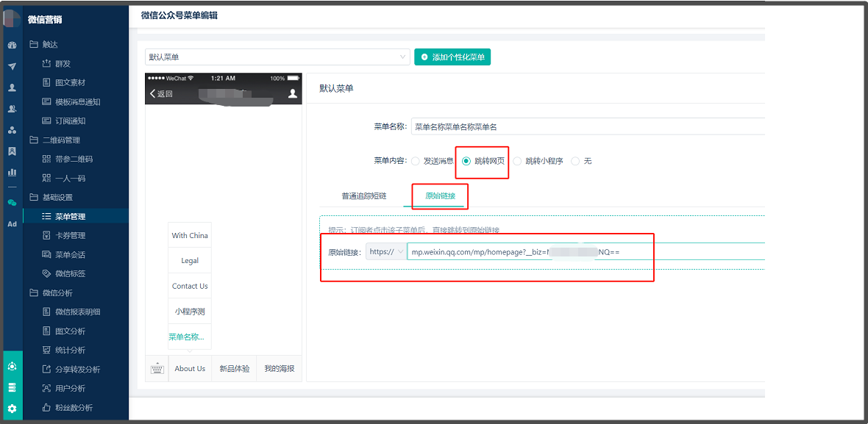Open the user group icon in rail
The height and width of the screenshot is (424, 868).
pos(12,109)
